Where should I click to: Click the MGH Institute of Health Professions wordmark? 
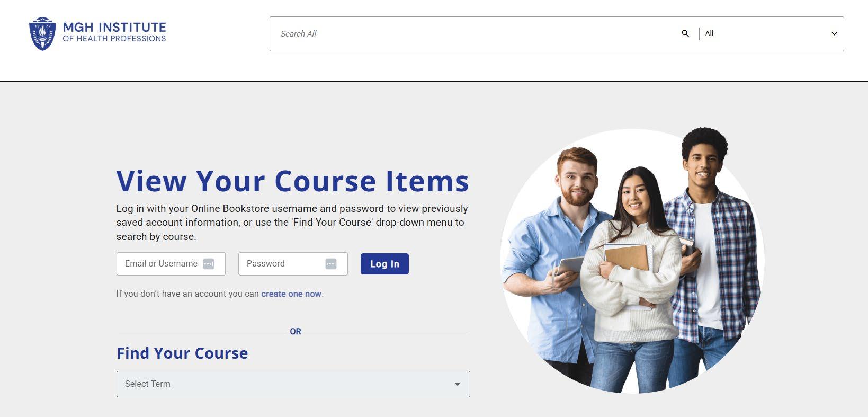click(114, 32)
